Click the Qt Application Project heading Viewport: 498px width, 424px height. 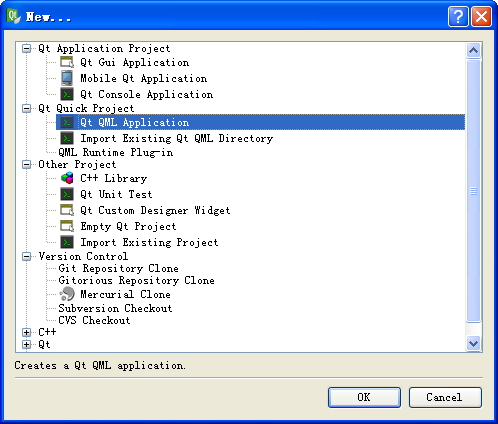[x=104, y=49]
